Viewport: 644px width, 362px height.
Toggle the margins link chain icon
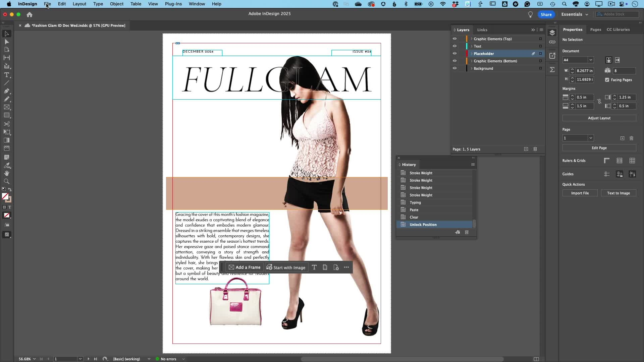pyautogui.click(x=599, y=101)
